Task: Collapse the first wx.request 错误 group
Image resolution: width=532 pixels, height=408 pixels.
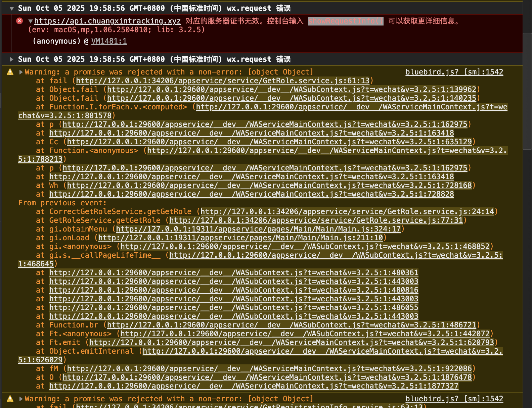Action: (x=12, y=8)
